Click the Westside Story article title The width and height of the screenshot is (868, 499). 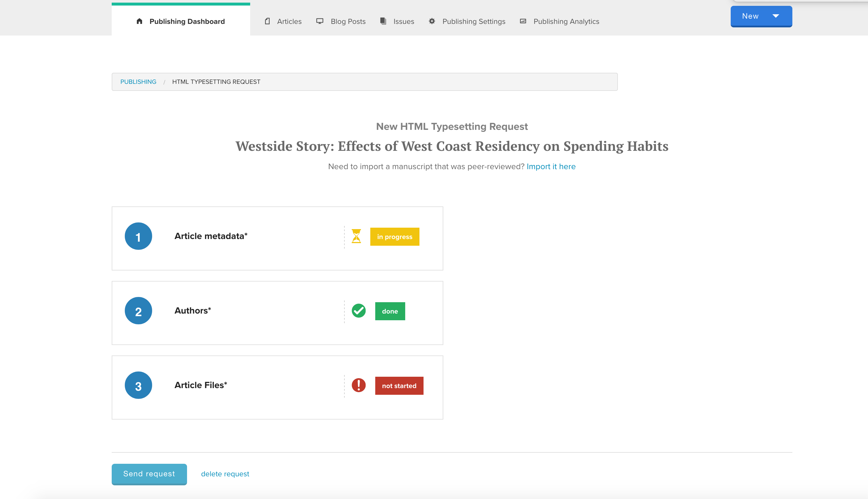tap(452, 146)
